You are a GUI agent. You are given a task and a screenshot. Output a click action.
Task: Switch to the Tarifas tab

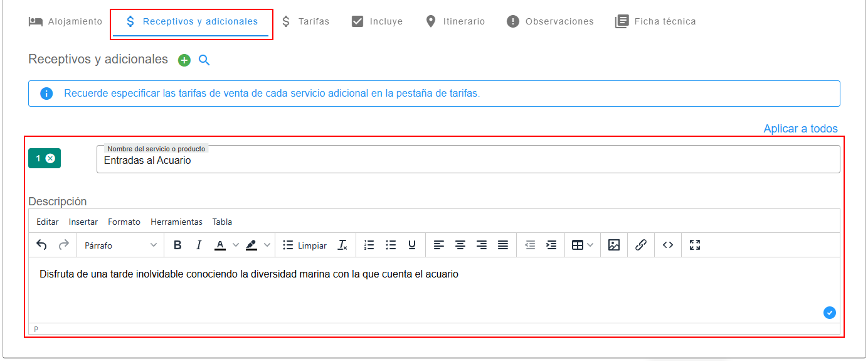click(x=305, y=21)
